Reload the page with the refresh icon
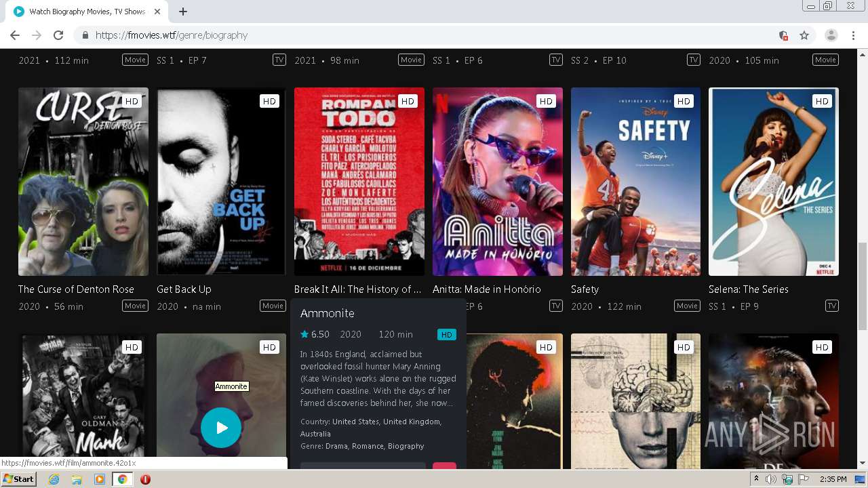Image resolution: width=868 pixels, height=488 pixels. pos(58,35)
